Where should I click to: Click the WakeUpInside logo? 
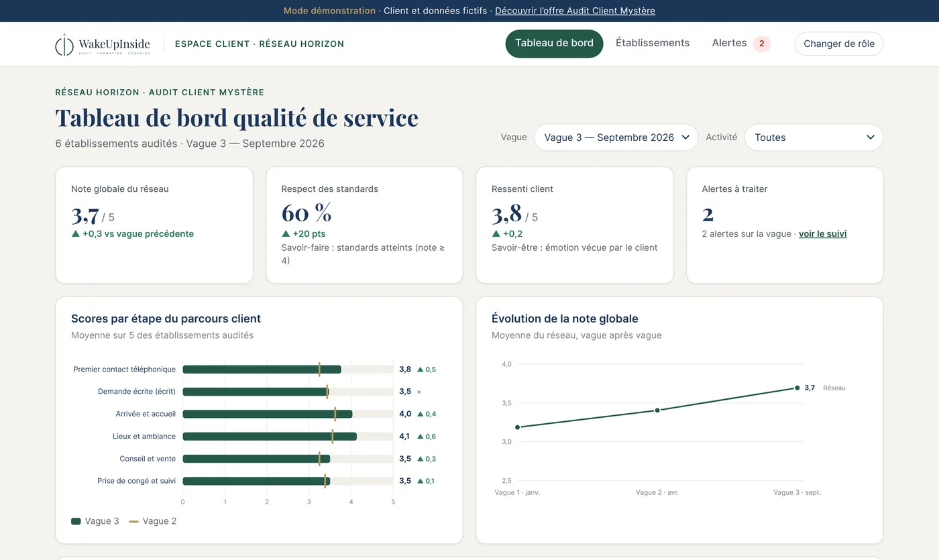[103, 44]
